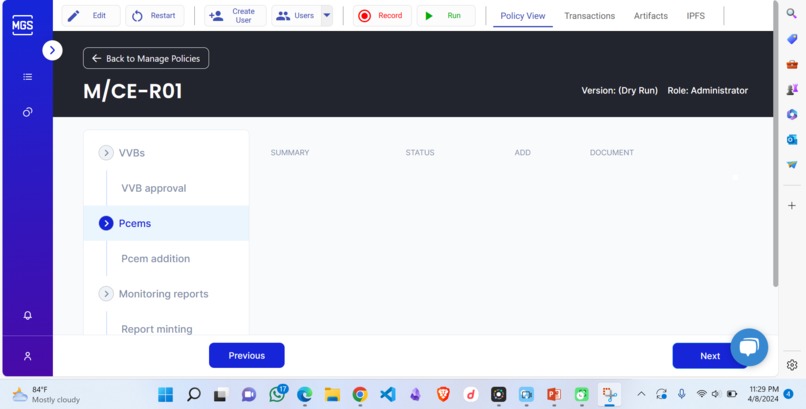Screen dimensions: 806x409
Task: Open Edge sidebar settings gear
Action: (x=792, y=365)
